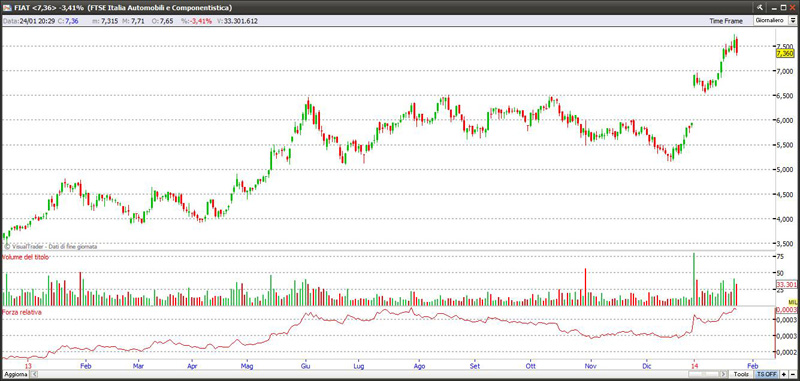Toggle the TS OFF button

[x=766, y=374]
